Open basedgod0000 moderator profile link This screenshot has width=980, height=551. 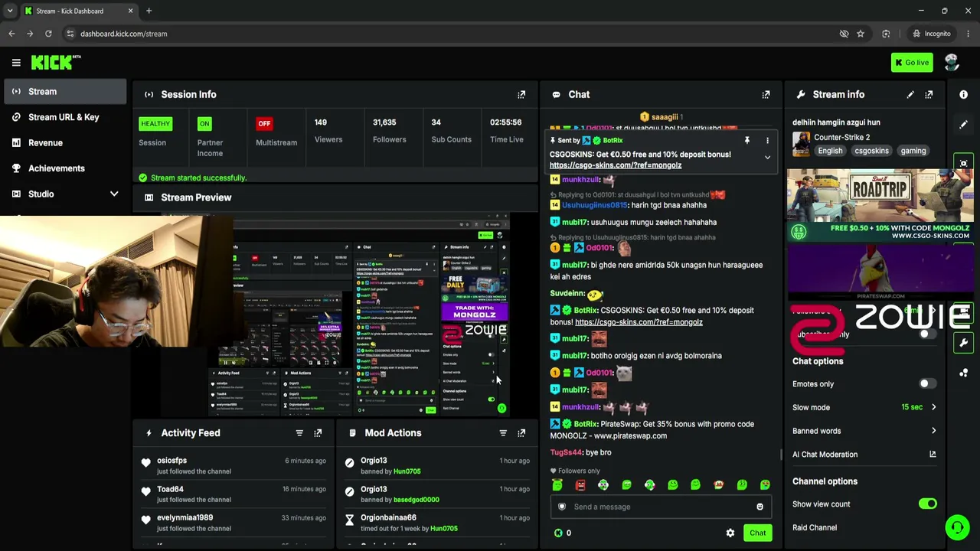tap(416, 500)
